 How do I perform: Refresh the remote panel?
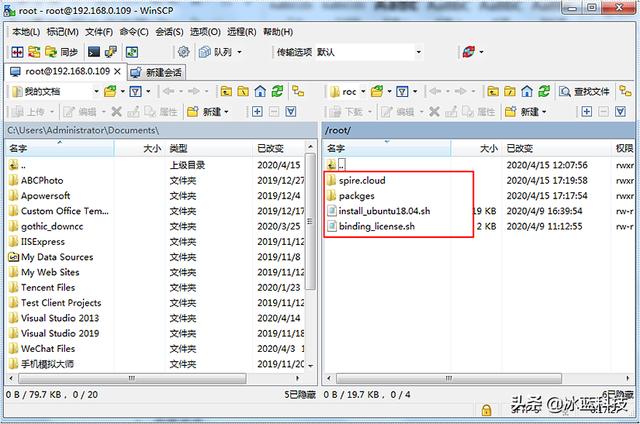click(544, 91)
